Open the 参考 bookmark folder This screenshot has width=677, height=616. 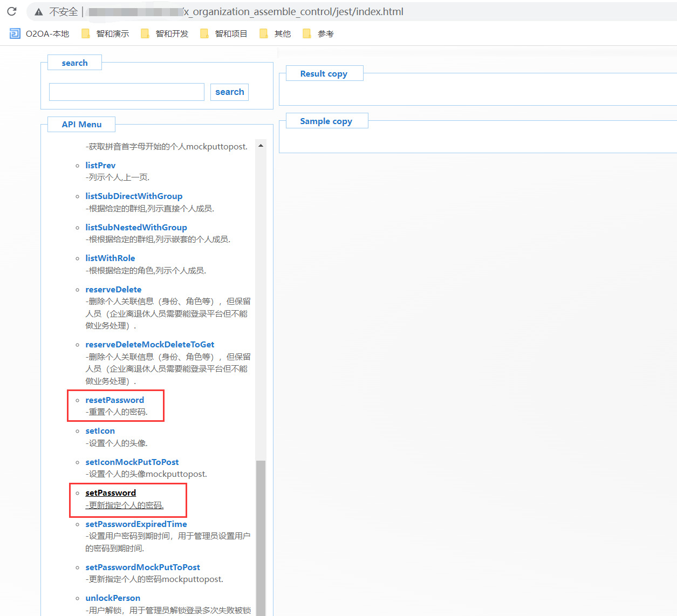pyautogui.click(x=318, y=33)
